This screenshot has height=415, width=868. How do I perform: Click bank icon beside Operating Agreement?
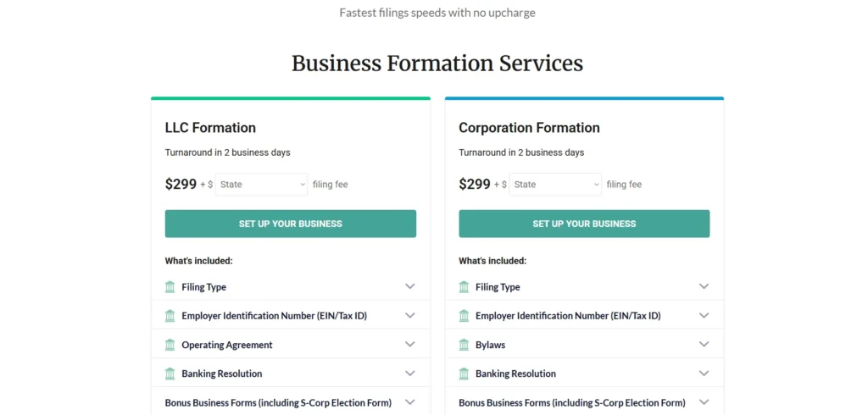click(x=170, y=345)
